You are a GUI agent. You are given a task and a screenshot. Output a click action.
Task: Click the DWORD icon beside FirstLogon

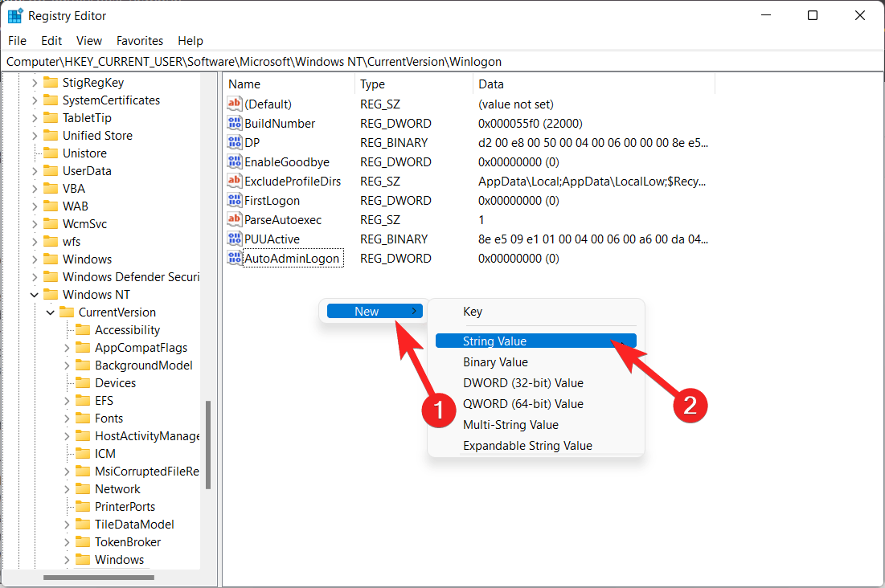[233, 200]
